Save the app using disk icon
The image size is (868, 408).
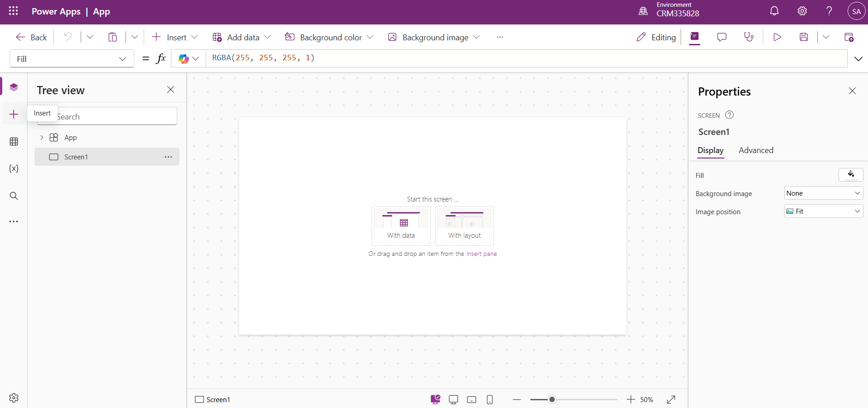tap(804, 37)
